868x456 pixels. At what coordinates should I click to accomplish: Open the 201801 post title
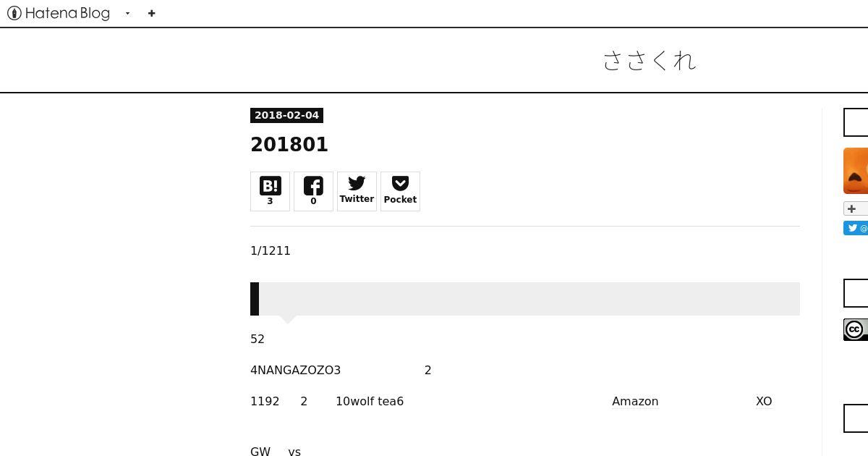(289, 144)
